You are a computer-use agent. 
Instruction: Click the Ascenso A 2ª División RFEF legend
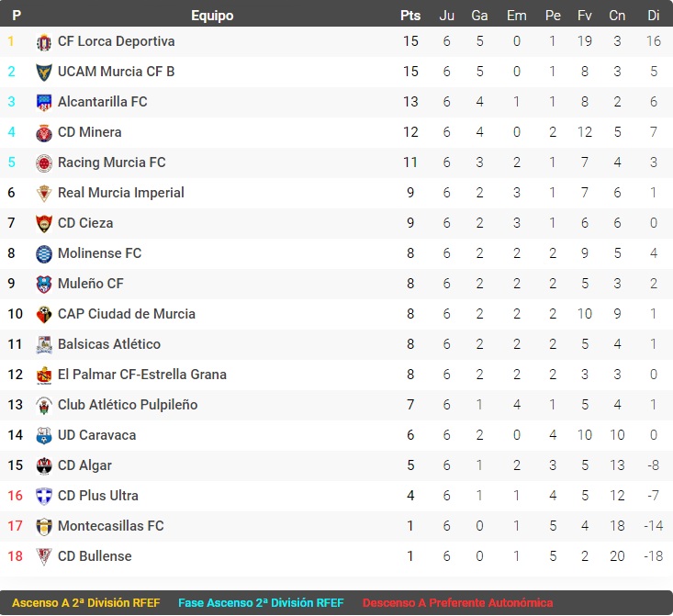click(86, 603)
